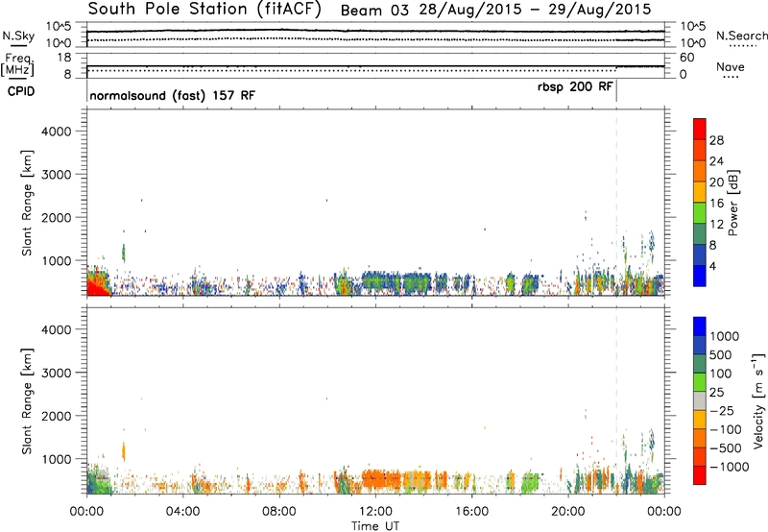The width and height of the screenshot is (768, 532).
Task: Click the '08:00' time axis tick label
Action: (x=279, y=512)
